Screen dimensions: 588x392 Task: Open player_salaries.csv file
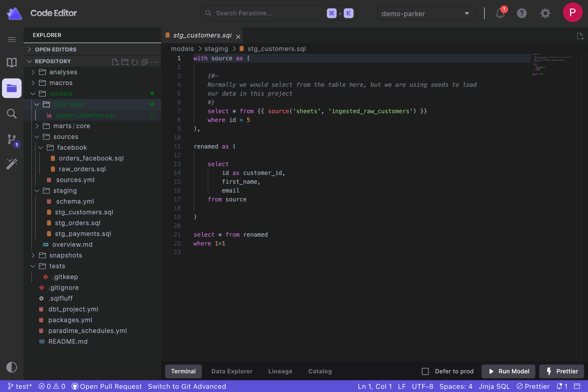[92, 115]
